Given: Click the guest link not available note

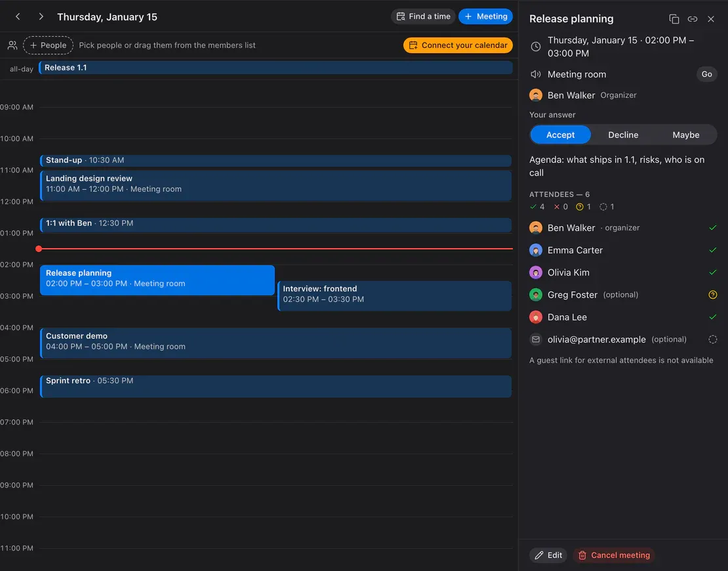Looking at the screenshot, I should tap(621, 360).
